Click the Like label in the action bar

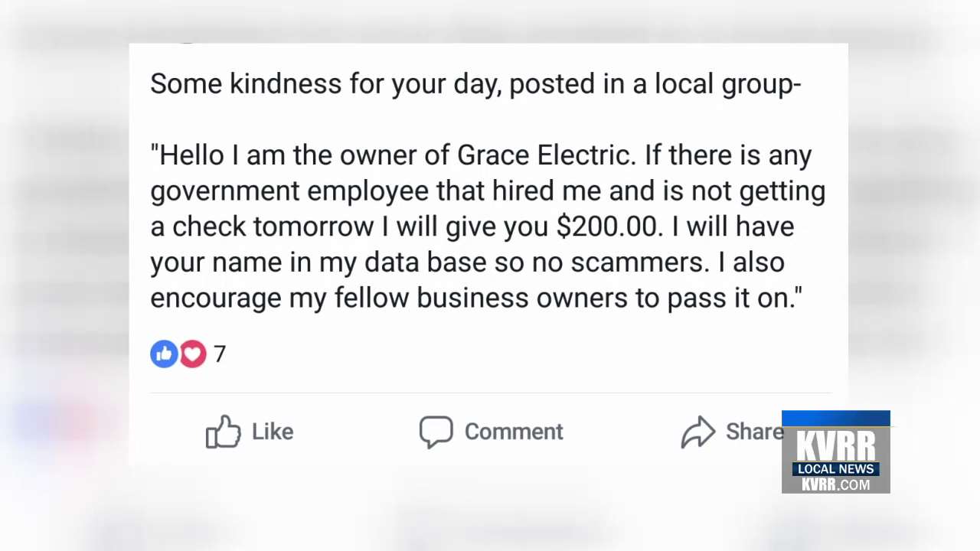[x=272, y=432]
